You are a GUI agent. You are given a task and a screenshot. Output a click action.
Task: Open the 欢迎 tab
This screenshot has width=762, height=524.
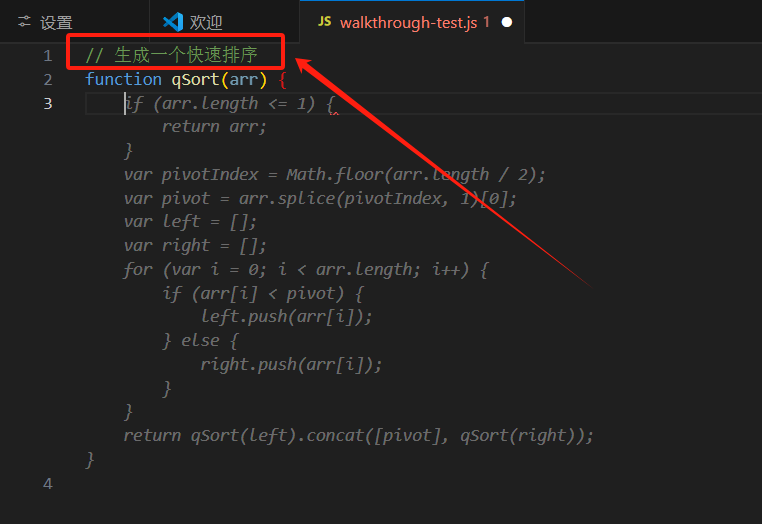coord(225,22)
